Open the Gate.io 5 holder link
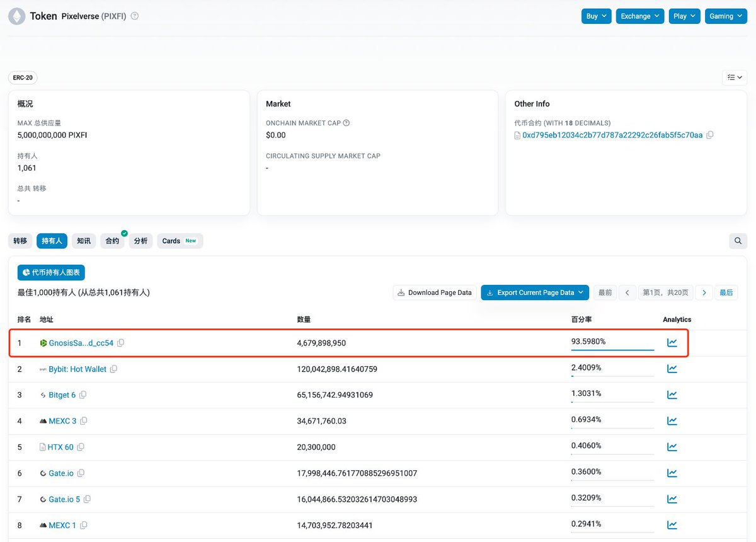Screen dimensions: 756x542 click(64, 499)
